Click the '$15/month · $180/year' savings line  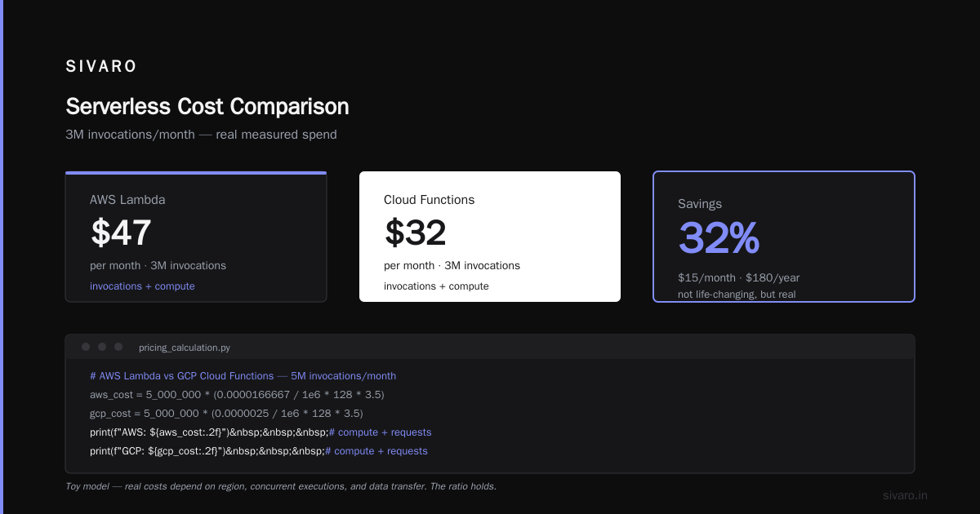coord(738,277)
